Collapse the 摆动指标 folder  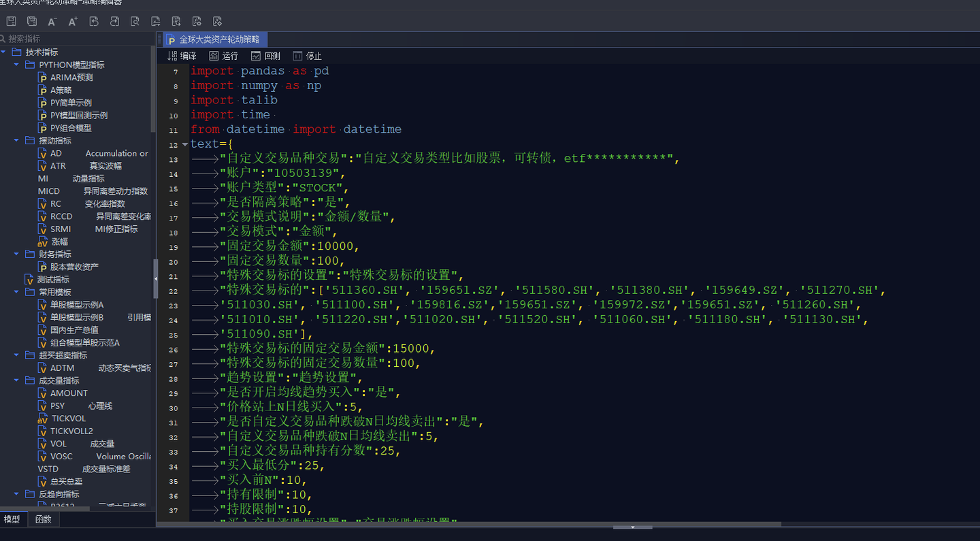[16, 141]
